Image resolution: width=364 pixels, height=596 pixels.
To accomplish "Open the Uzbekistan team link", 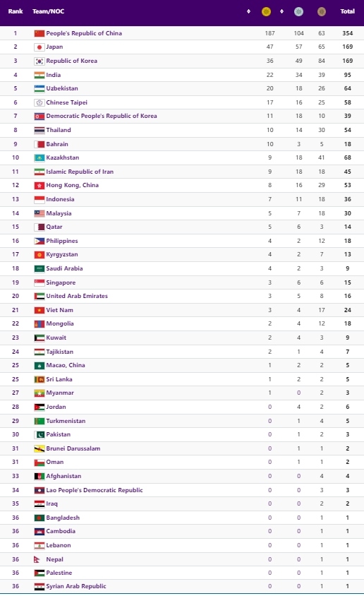I will (x=62, y=88).
